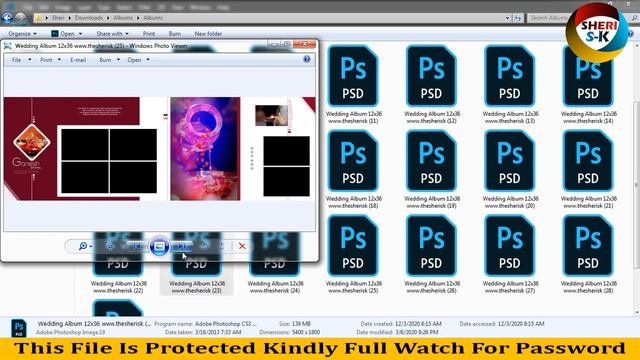Click file name Wedding Album 12x36 (22)

[x=118, y=287]
